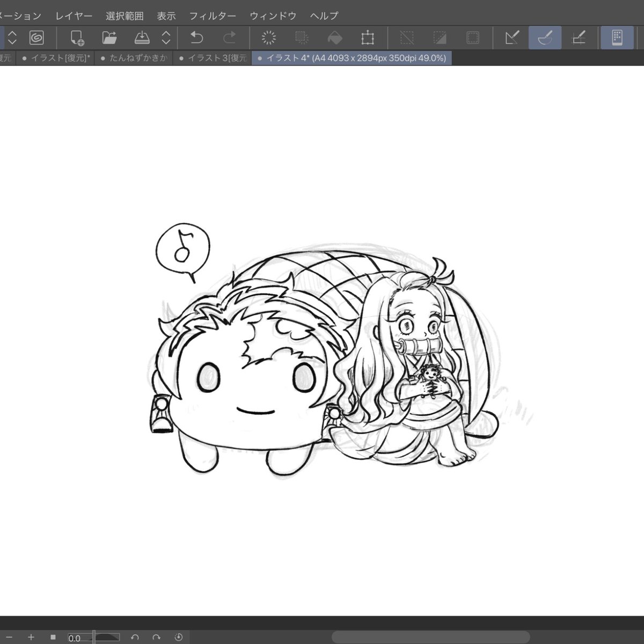Select the イラスト 4* canvas tab

[352, 58]
